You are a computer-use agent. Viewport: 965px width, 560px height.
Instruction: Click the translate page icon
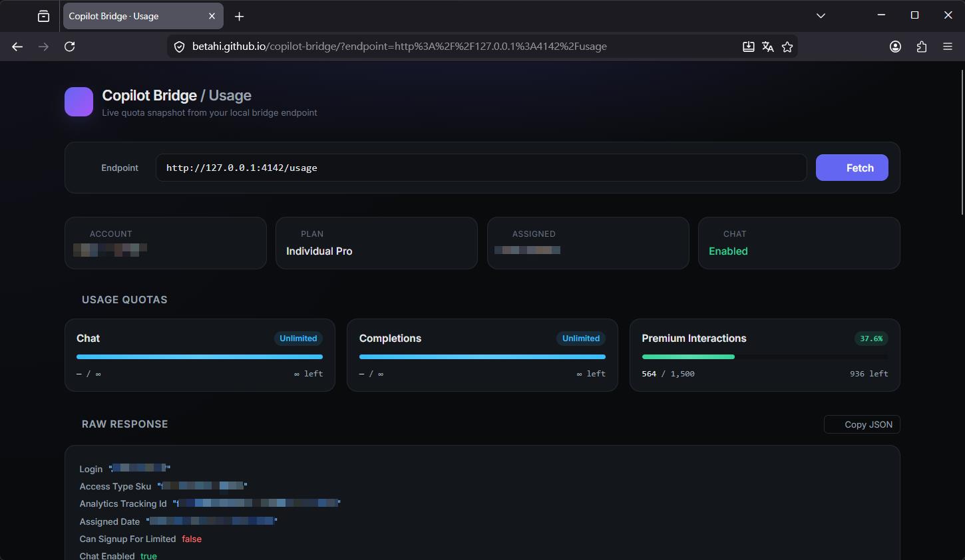coord(768,47)
